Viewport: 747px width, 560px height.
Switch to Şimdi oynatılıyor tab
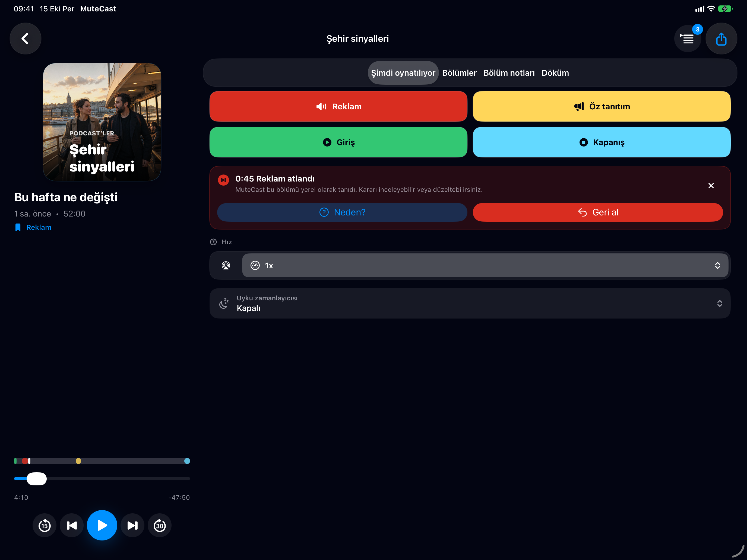tap(403, 73)
